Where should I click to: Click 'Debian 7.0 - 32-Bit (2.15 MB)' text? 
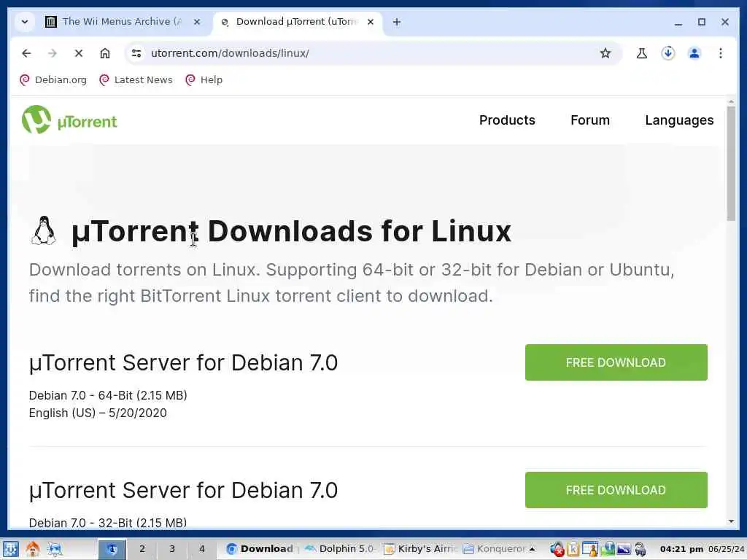click(x=108, y=523)
